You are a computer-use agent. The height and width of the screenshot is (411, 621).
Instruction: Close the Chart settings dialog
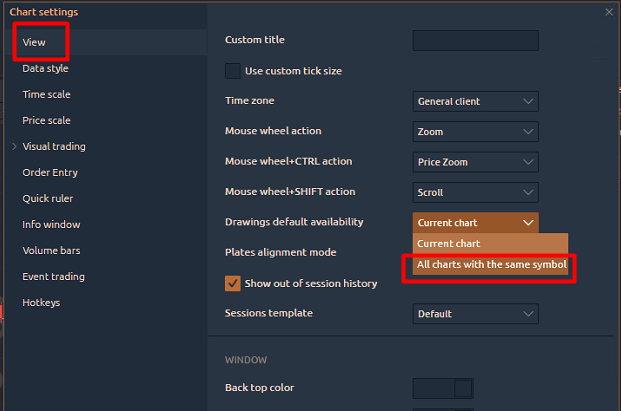[x=609, y=12]
